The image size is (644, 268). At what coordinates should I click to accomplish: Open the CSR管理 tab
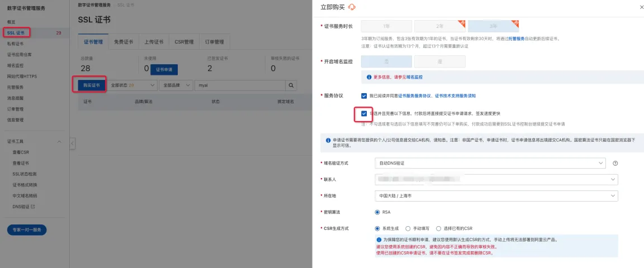[184, 42]
